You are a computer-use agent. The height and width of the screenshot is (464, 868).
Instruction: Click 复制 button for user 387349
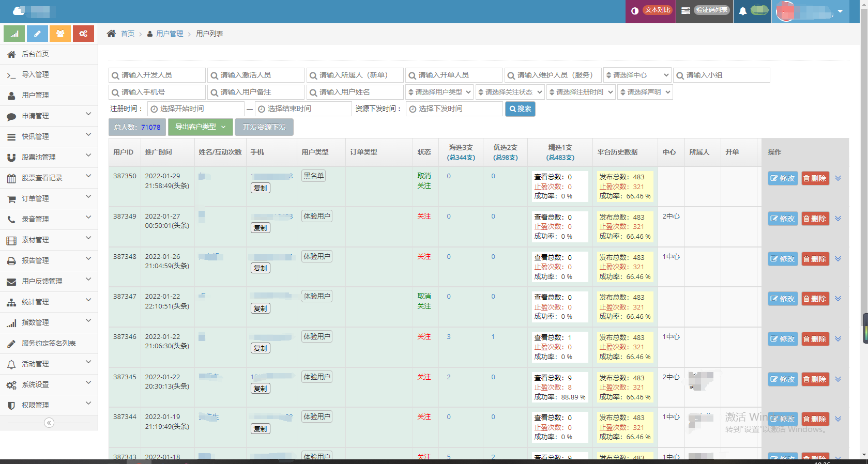[x=261, y=228]
